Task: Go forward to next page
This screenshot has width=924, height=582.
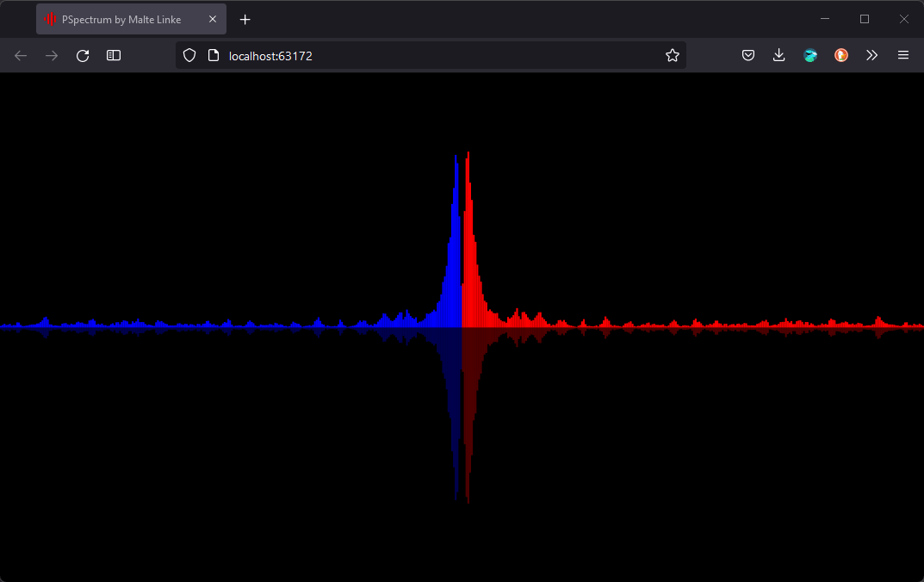Action: click(x=52, y=55)
